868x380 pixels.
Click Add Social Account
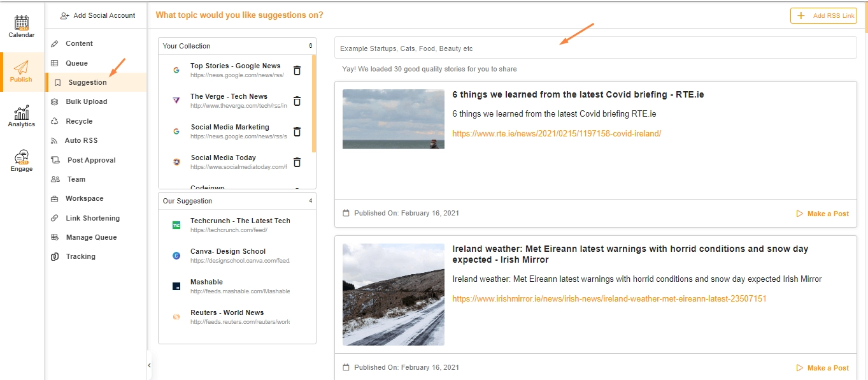coord(97,15)
